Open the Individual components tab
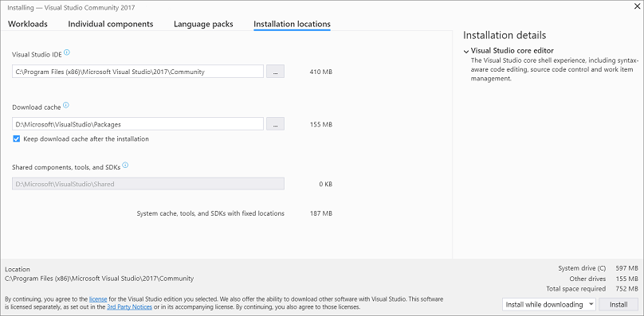644x316 pixels. (x=111, y=24)
